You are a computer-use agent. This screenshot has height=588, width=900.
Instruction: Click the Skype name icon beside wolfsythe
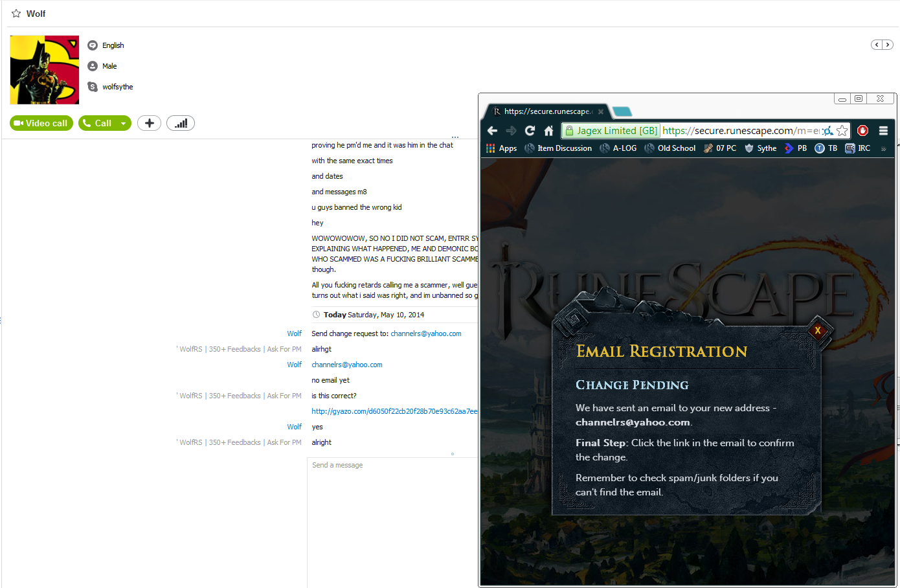tap(93, 87)
